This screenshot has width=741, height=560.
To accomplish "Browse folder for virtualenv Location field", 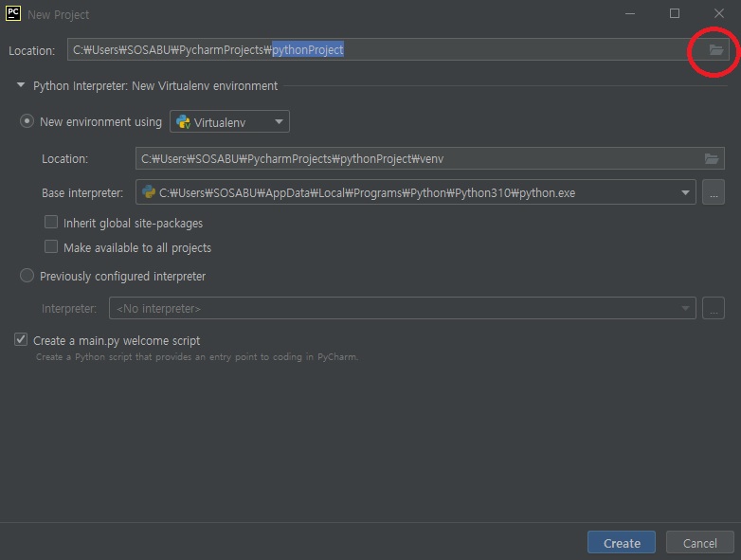I will coord(712,159).
